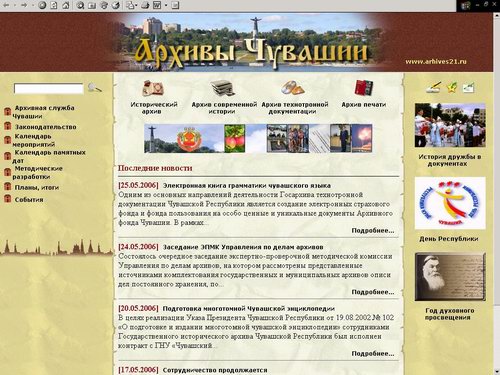Click the date [24.05.2006]
Screen dimensions: 500x375
click(138, 247)
